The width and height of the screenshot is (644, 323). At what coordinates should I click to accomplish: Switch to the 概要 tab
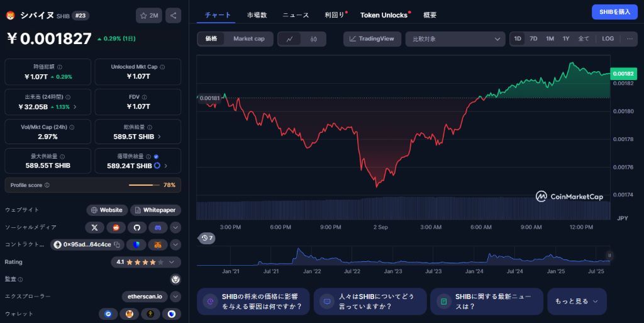click(x=430, y=15)
